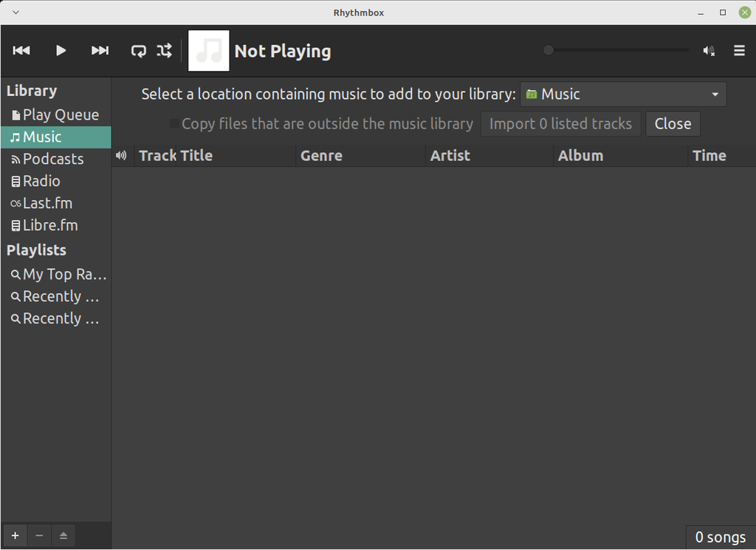Viewport: 756px width, 550px height.
Task: Click Import 0 listed tracks button
Action: click(x=561, y=124)
